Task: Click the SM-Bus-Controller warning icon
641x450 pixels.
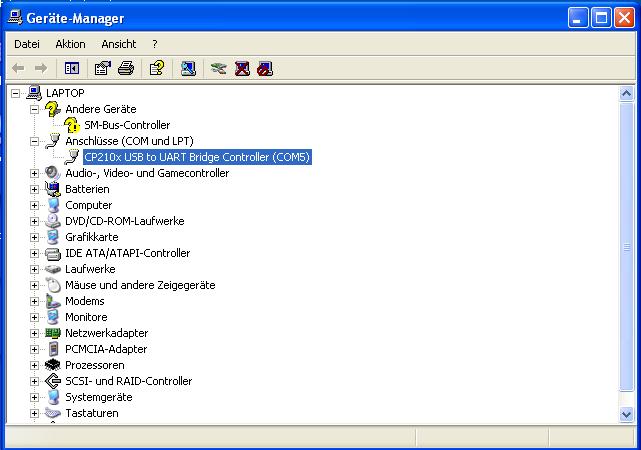Action: (72, 125)
